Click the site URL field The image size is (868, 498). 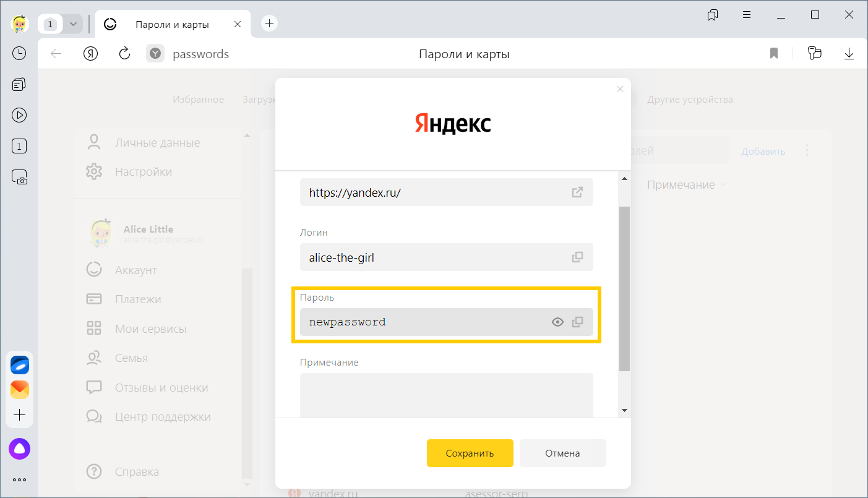(x=446, y=192)
